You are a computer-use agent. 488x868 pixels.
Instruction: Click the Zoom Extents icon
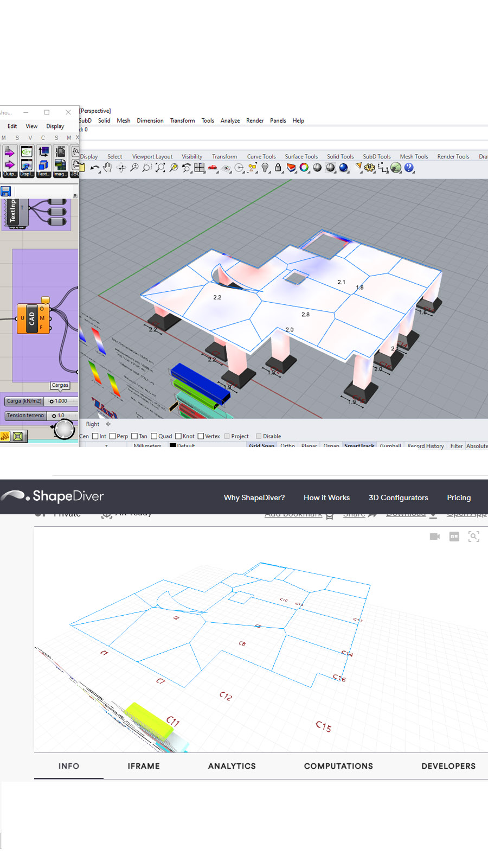click(x=160, y=168)
